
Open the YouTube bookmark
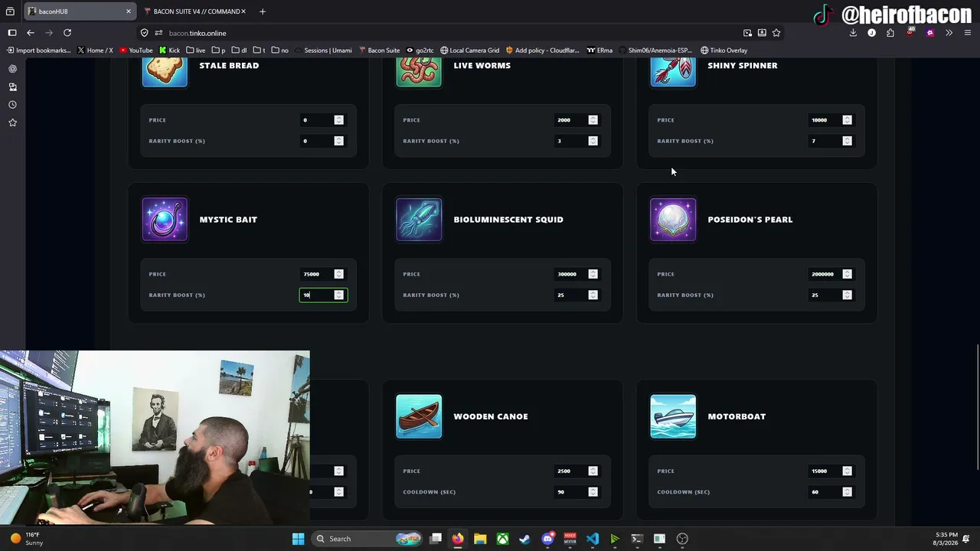pos(136,51)
